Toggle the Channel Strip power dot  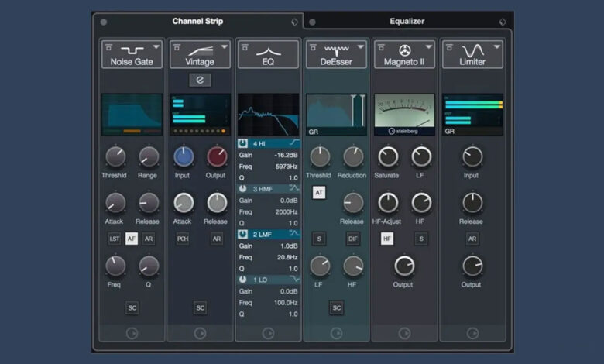[x=104, y=22]
